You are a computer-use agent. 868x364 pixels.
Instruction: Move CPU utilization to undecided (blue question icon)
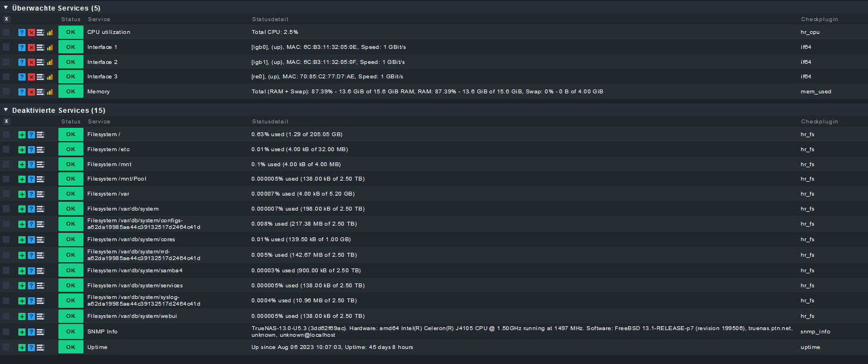pos(22,32)
